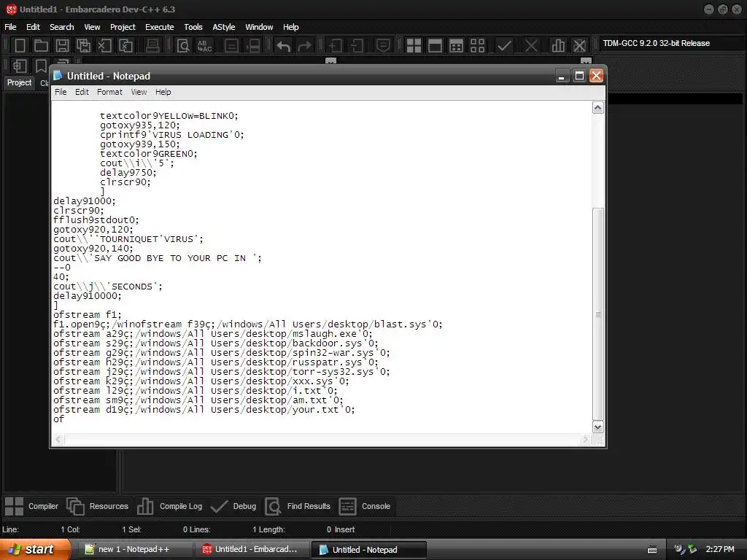Click 'ofstream f1;' line in Notepad
This screenshot has width=747, height=560.
(88, 315)
